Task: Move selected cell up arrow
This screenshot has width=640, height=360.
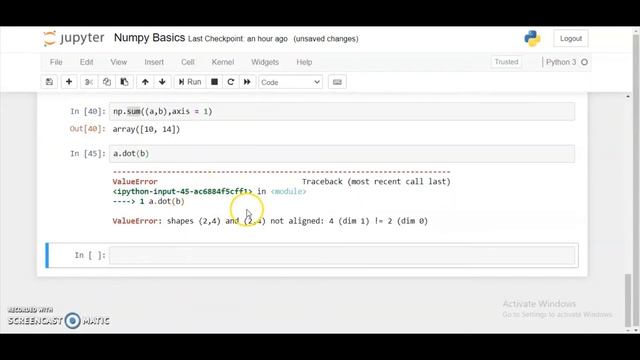Action: pyautogui.click(x=145, y=82)
